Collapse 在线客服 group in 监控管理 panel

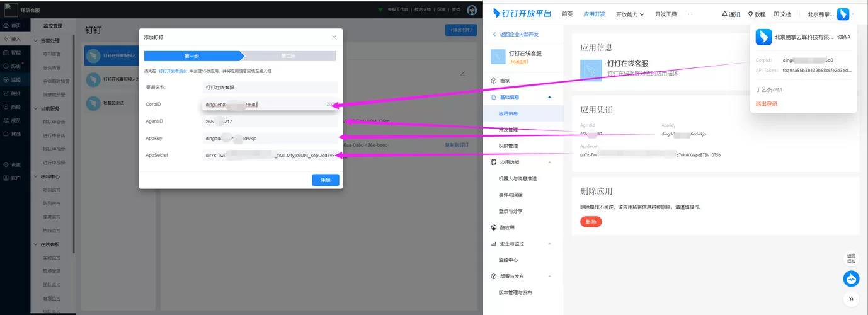tap(37, 244)
